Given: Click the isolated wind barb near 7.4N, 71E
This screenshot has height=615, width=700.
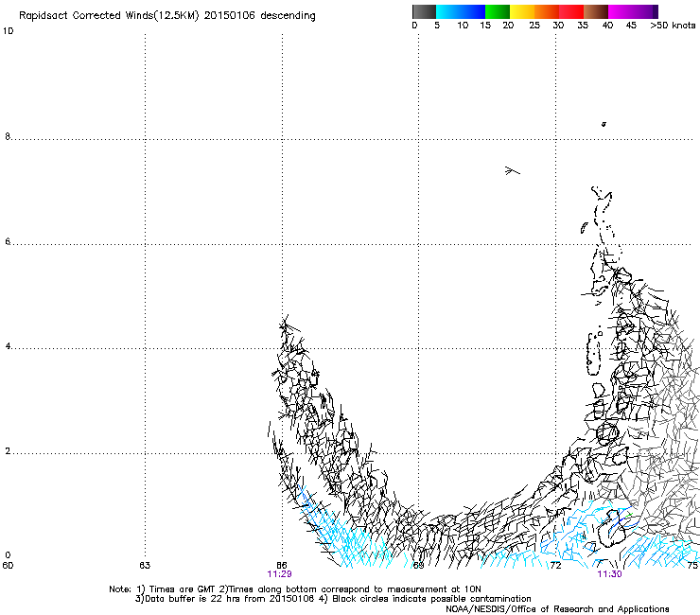Looking at the screenshot, I should (512, 170).
